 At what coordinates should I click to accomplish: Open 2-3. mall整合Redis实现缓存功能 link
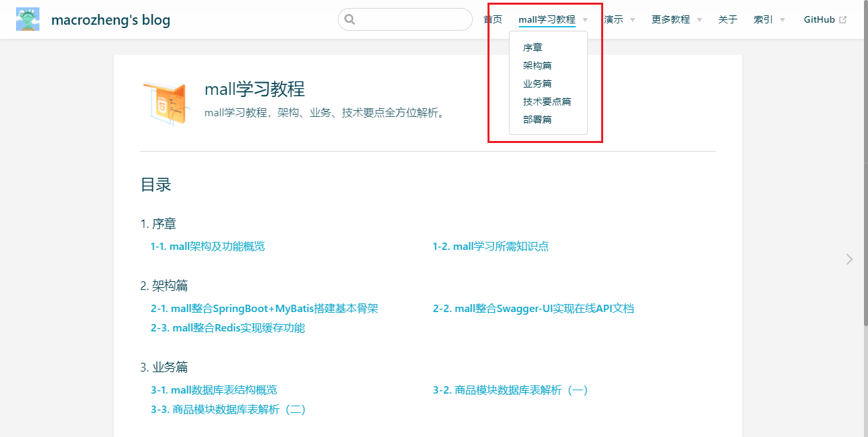[228, 328]
